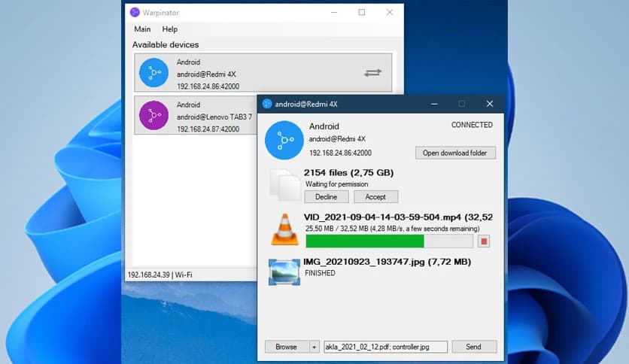Click the title bar icon of android@Redmi 4X window
The width and height of the screenshot is (629, 364).
267,104
